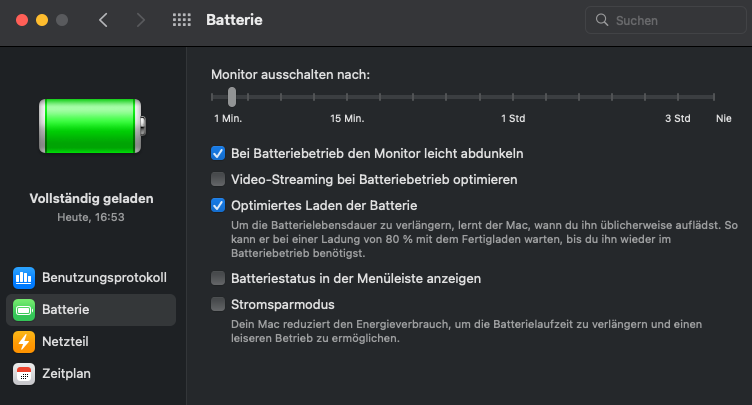Turn on Stromsparmodus checkbox
The height and width of the screenshot is (405, 752).
pyautogui.click(x=218, y=304)
